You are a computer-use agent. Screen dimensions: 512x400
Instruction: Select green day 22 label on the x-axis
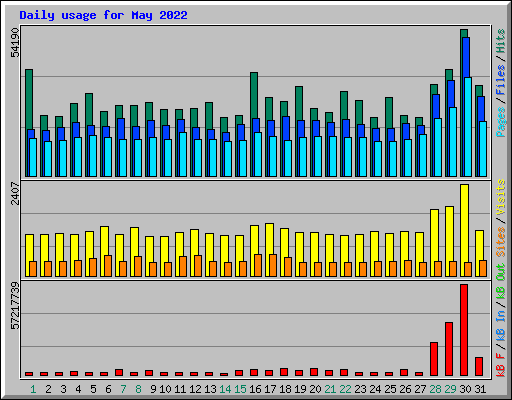(345, 389)
